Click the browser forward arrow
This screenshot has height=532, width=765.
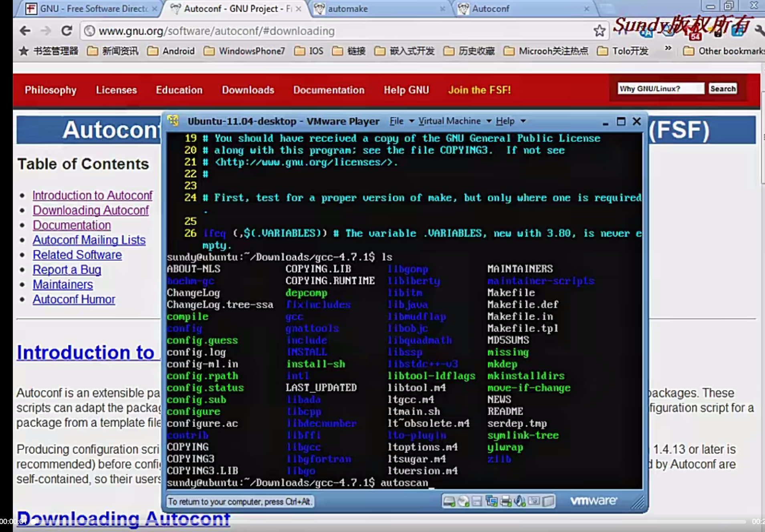tap(46, 31)
